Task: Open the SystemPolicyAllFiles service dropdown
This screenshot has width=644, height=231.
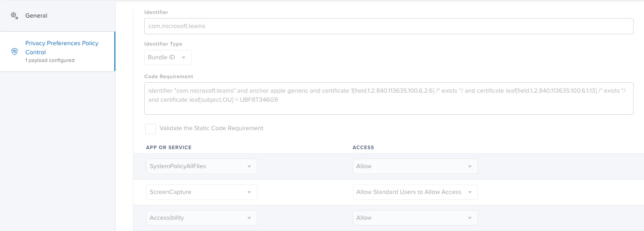Action: (x=201, y=166)
